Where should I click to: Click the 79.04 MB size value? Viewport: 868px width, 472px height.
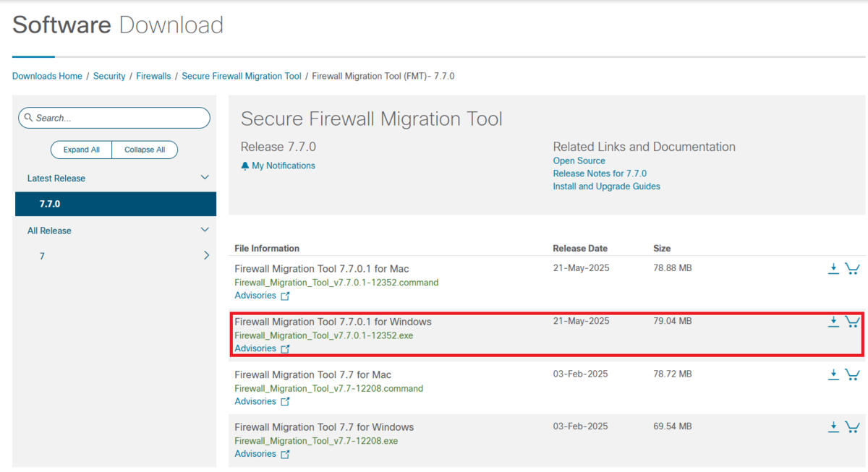tap(673, 321)
